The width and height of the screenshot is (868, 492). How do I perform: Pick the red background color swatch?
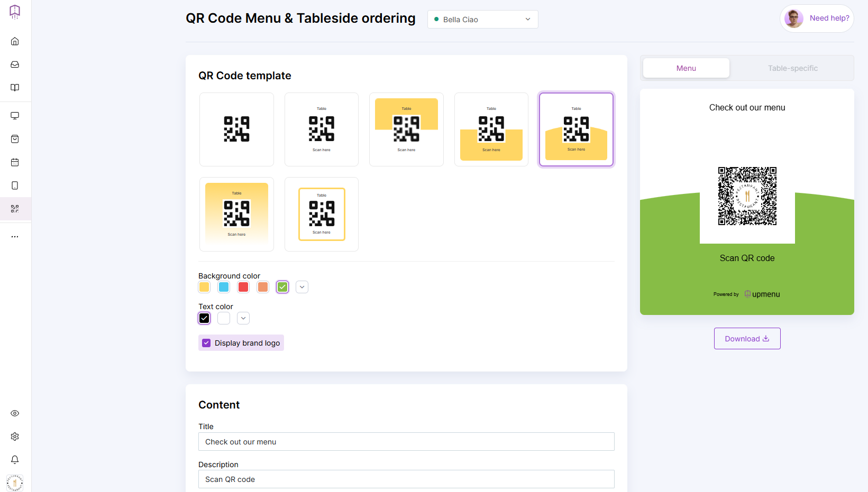[243, 287]
